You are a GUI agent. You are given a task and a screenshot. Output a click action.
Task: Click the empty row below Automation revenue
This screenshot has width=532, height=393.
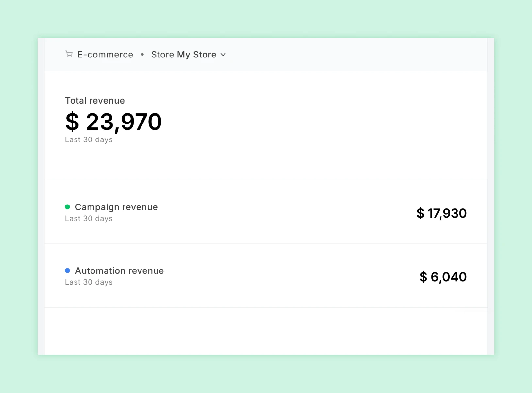(x=265, y=331)
